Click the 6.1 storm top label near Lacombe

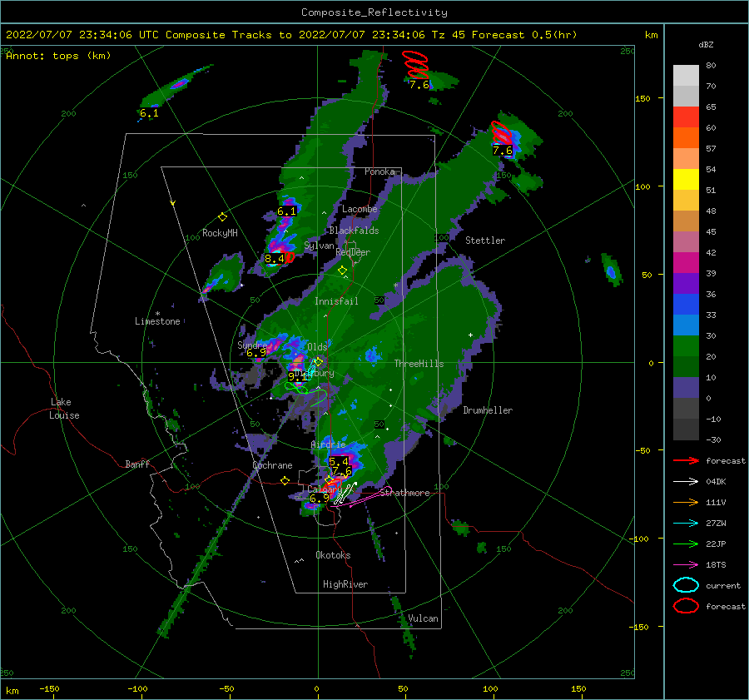(286, 211)
